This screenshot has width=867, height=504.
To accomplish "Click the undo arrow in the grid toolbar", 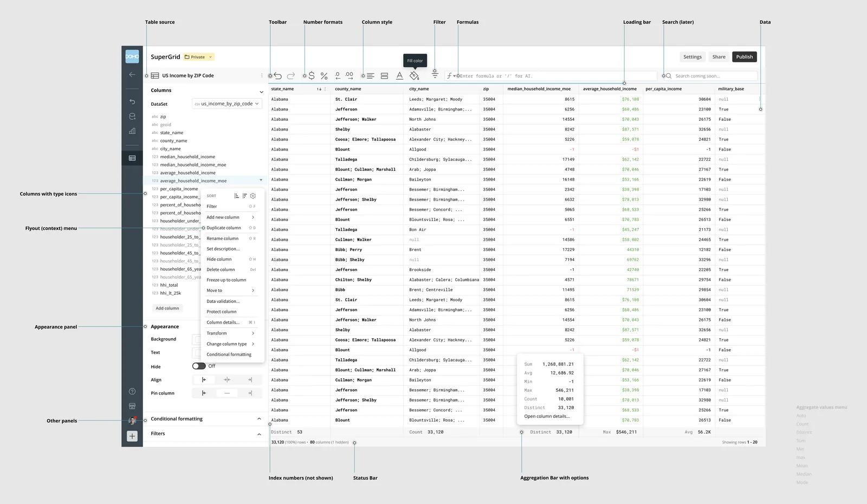I will point(278,76).
